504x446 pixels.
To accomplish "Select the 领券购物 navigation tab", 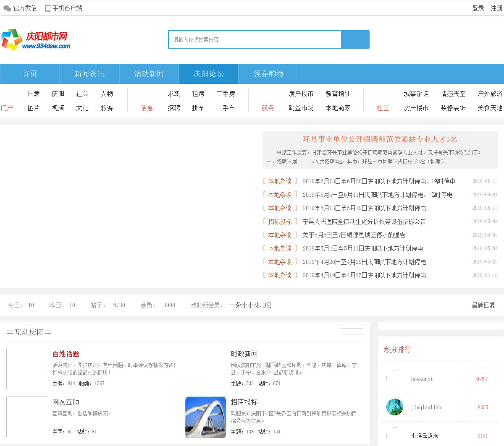I will click(268, 74).
